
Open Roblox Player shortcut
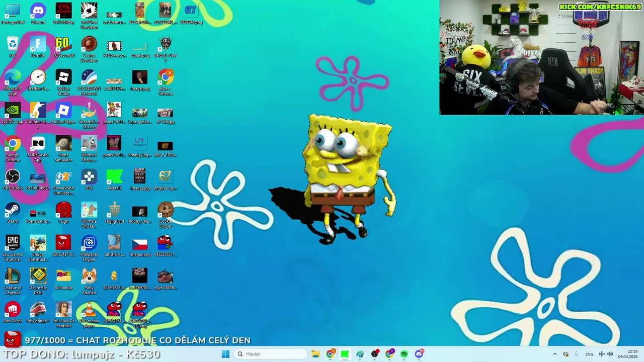(63, 113)
